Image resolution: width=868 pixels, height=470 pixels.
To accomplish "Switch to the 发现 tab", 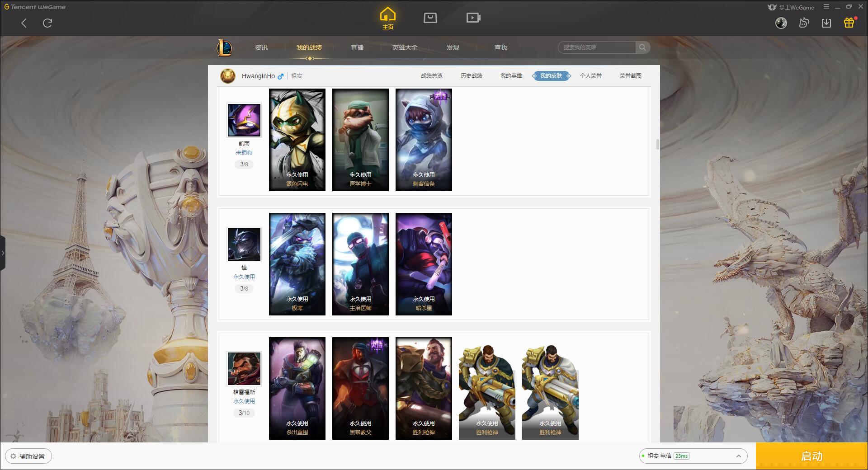I will click(453, 47).
